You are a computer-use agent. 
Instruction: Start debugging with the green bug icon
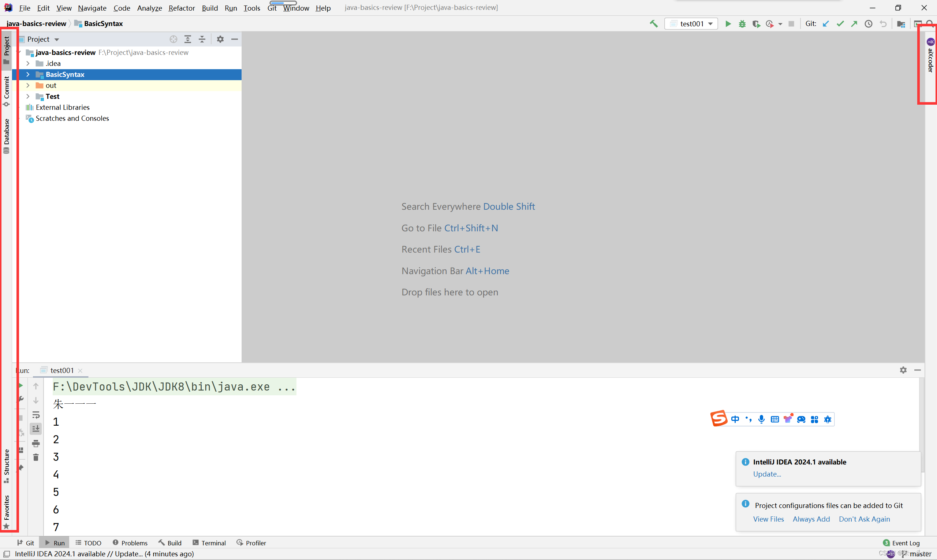(742, 24)
